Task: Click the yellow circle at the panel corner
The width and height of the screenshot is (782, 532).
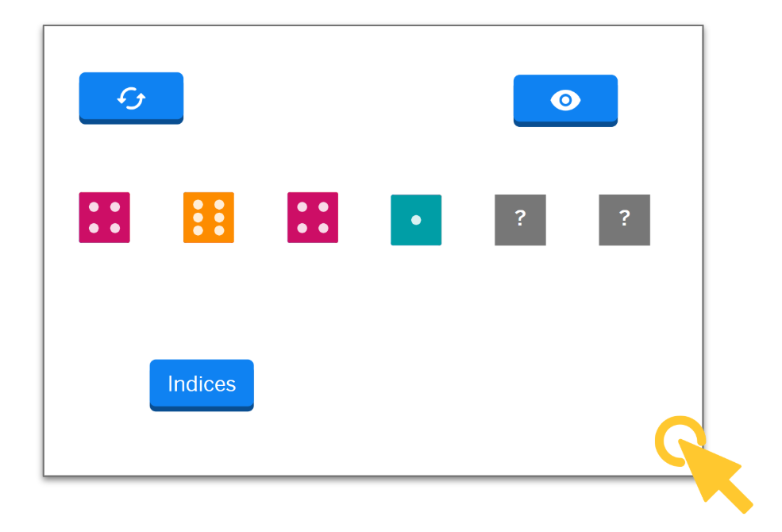Action: 680,440
